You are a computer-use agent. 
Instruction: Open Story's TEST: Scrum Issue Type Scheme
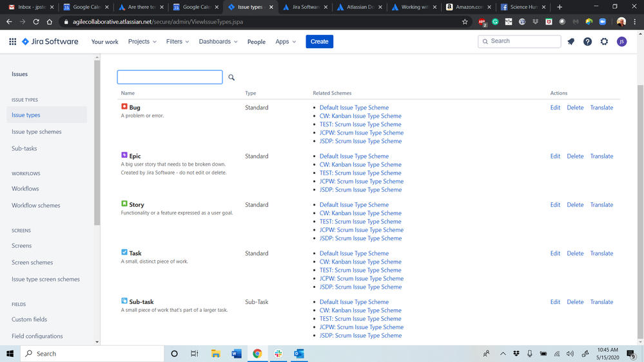[360, 222]
